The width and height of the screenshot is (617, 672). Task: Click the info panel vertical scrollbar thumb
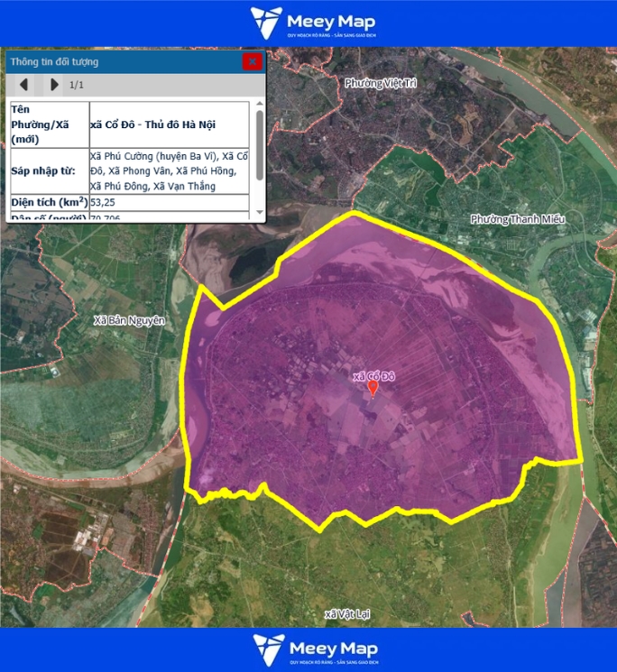pyautogui.click(x=260, y=144)
